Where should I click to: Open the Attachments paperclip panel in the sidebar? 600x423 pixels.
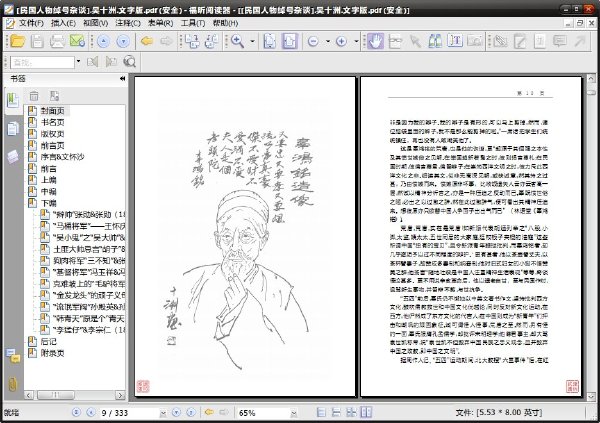click(x=13, y=384)
